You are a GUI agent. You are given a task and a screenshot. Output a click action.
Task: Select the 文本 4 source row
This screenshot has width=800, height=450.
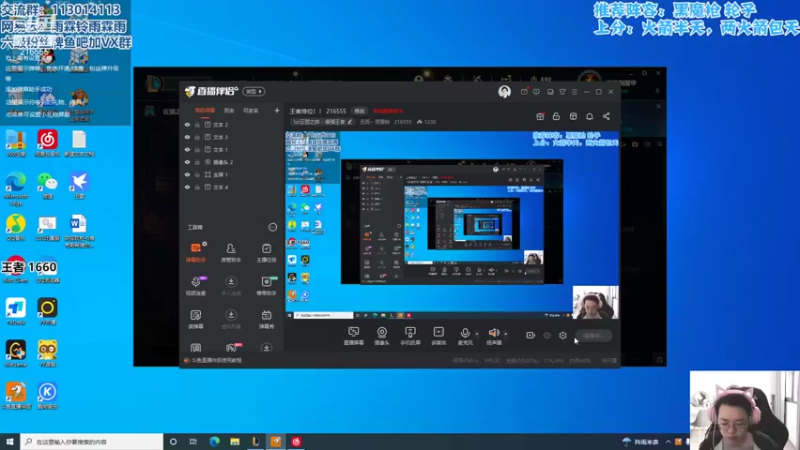pyautogui.click(x=232, y=187)
